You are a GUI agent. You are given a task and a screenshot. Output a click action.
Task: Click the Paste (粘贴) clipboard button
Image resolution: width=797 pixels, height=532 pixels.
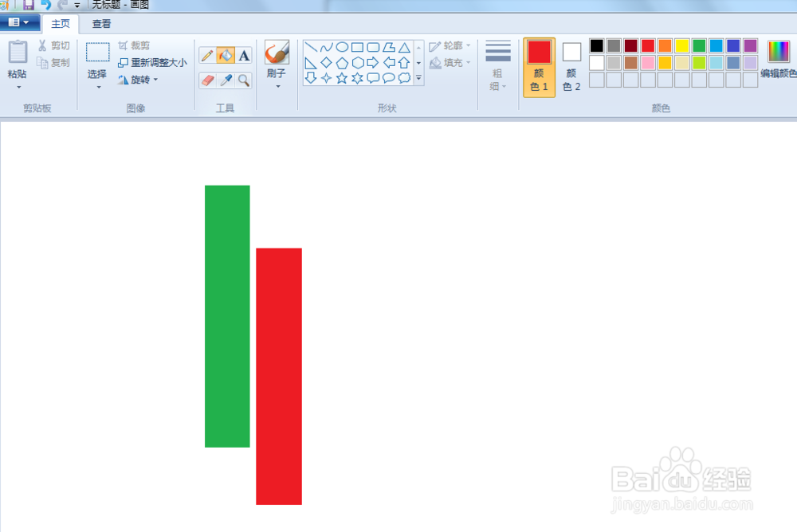pos(18,59)
